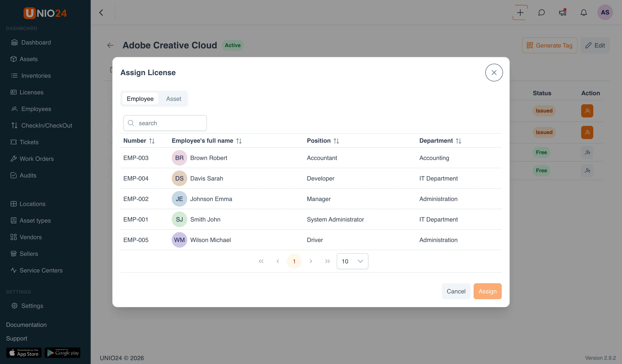Screen dimensions: 622x364
Task: Click the JE avatar thumbnail
Action: click(x=179, y=199)
